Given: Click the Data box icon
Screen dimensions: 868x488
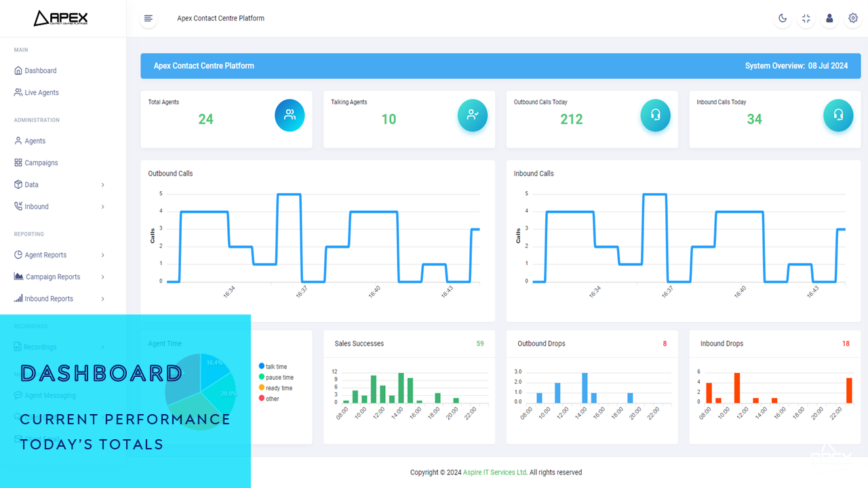Looking at the screenshot, I should pos(18,184).
